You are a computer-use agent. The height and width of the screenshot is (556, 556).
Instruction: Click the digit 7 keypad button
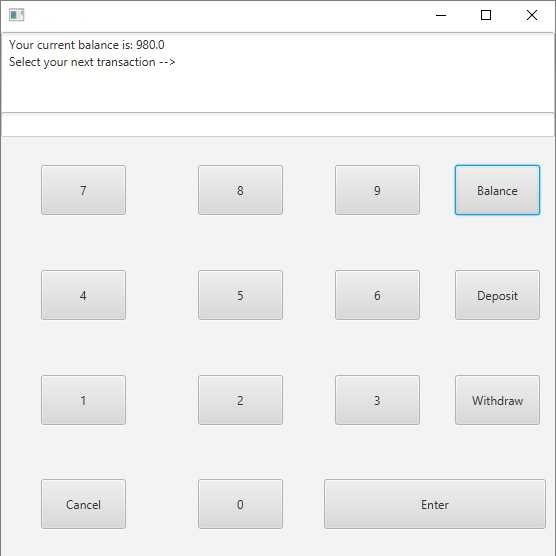[83, 190]
